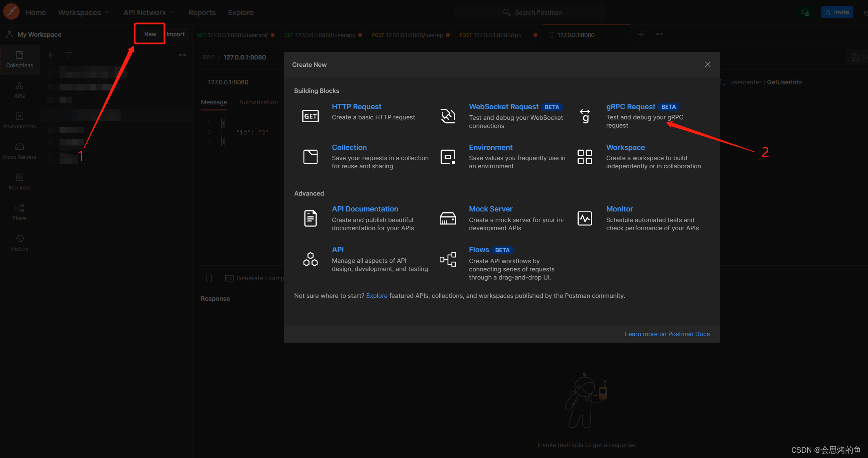Click the API Documentation page icon

pos(310,219)
